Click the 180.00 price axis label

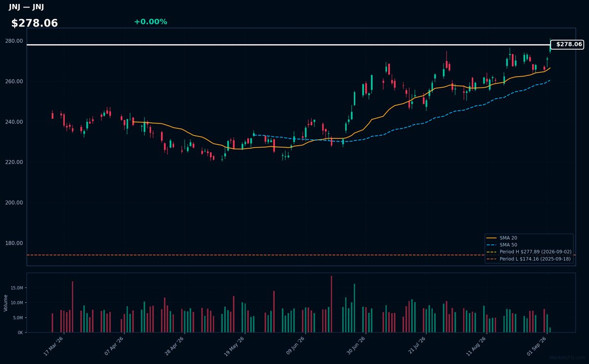(x=14, y=243)
